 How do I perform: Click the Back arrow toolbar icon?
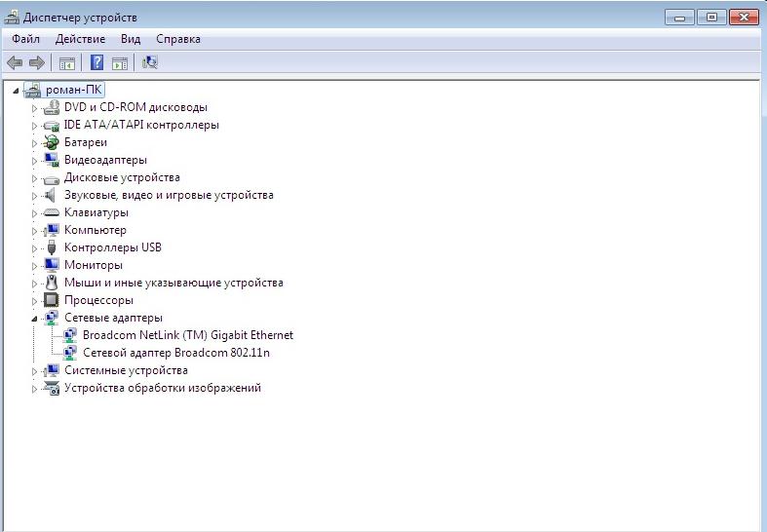point(15,62)
